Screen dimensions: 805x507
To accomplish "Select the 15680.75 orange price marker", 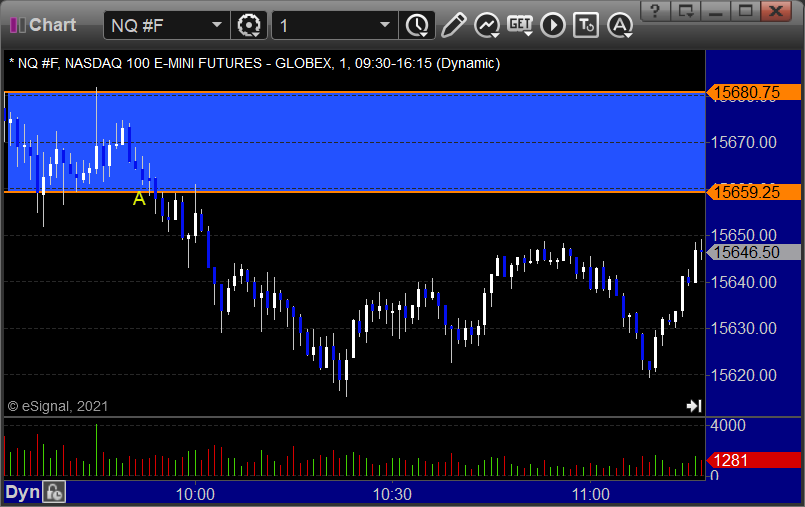I will pyautogui.click(x=753, y=92).
